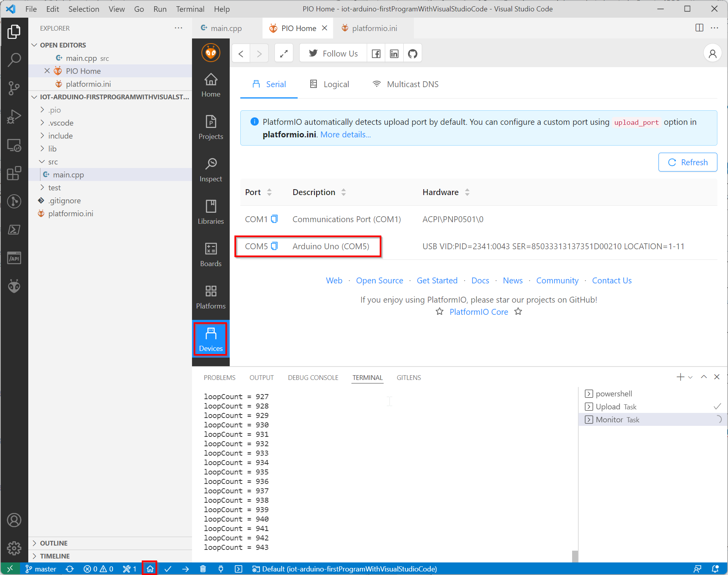Open PIO Platforms section
728x575 pixels.
(211, 297)
